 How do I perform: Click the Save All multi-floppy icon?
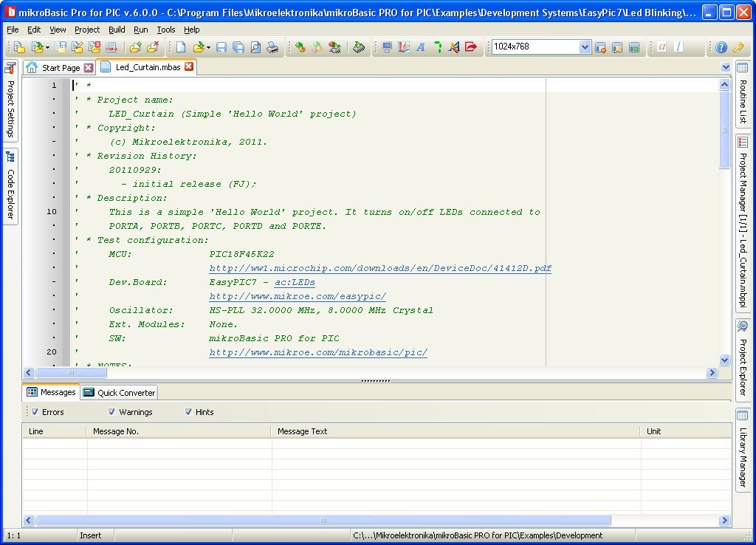coord(238,47)
